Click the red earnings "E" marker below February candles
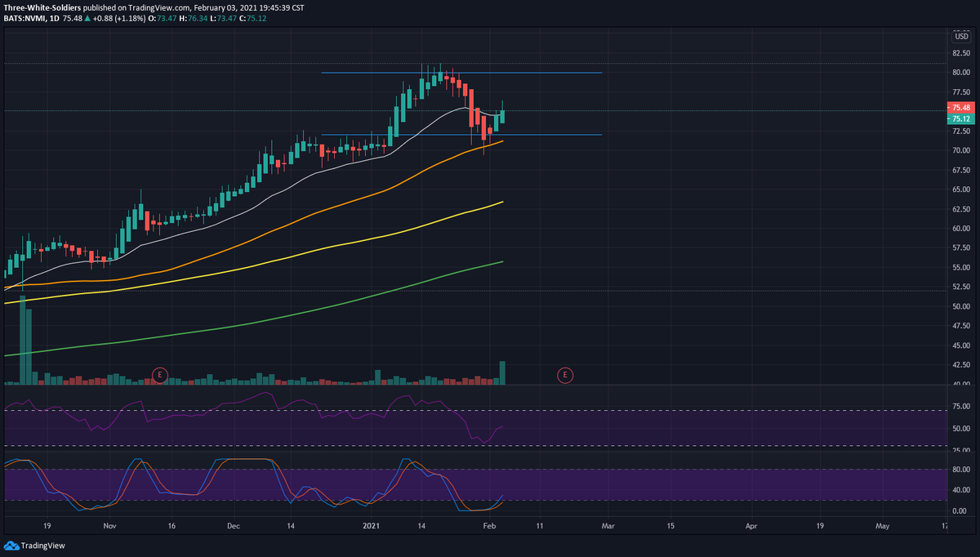 tap(564, 375)
